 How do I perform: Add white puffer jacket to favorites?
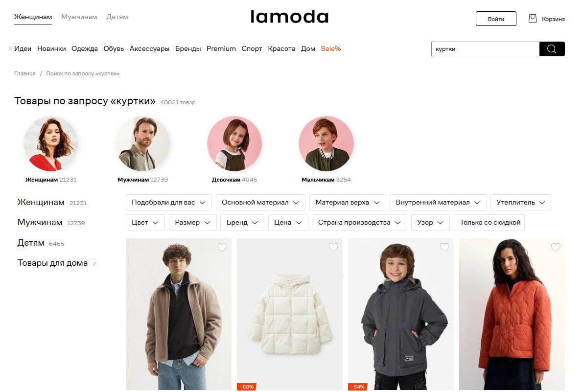(333, 247)
